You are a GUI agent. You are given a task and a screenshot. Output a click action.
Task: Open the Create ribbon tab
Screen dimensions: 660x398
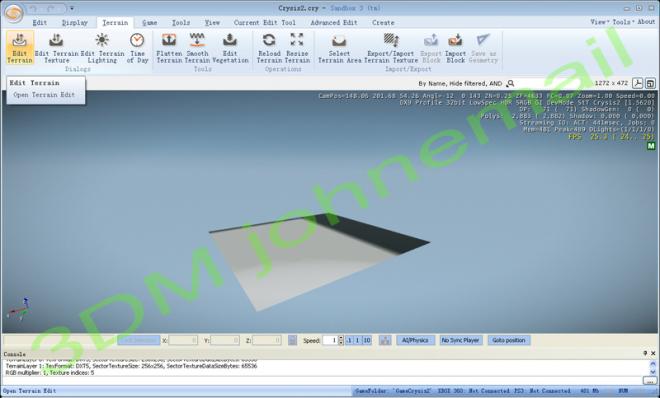pos(383,23)
